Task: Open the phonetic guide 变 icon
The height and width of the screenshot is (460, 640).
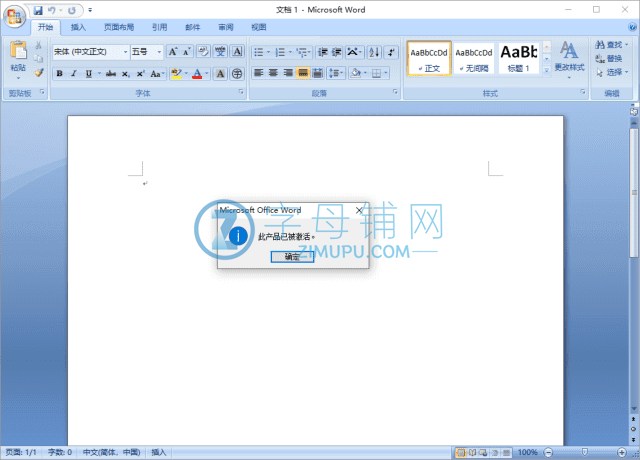Action: click(220, 51)
